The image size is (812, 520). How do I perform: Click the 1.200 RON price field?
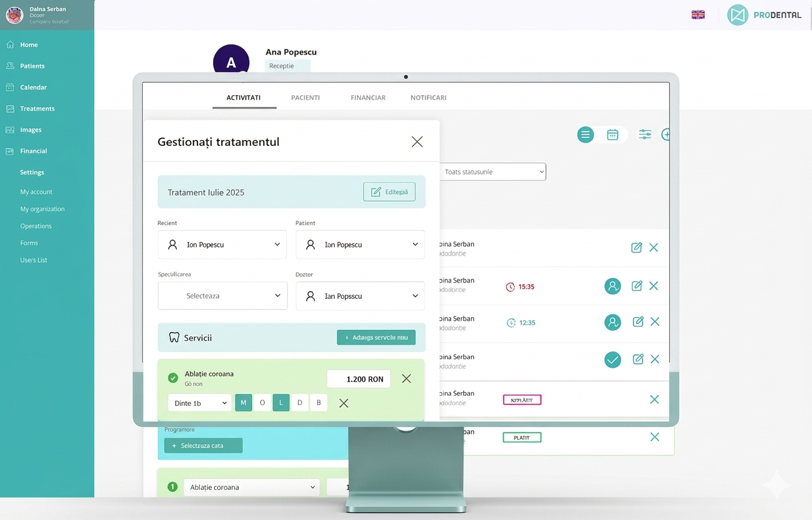coord(358,379)
